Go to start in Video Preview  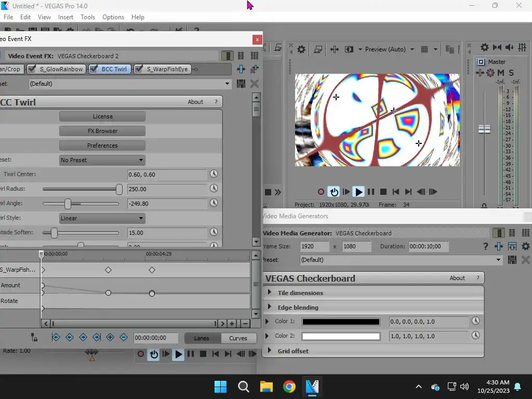(x=395, y=192)
